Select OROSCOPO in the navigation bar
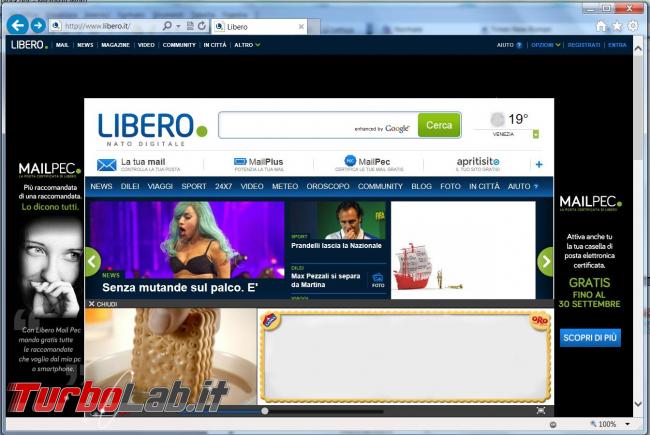This screenshot has height=435, width=650. (328, 186)
